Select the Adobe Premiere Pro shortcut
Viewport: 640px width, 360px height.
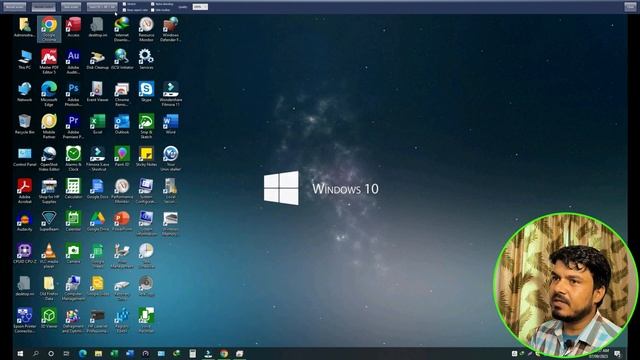(73, 126)
